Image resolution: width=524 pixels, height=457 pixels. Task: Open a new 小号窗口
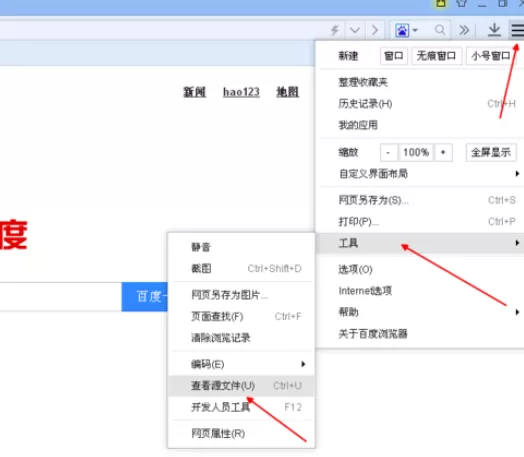point(491,56)
